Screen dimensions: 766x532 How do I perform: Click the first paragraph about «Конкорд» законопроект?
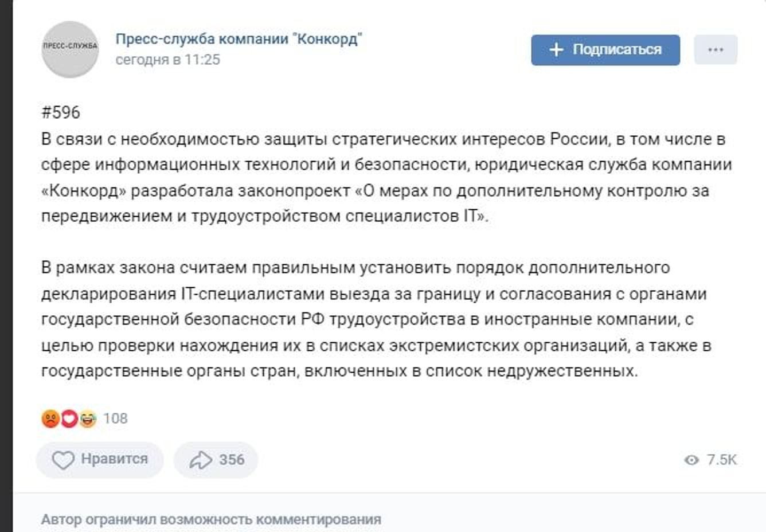click(x=378, y=178)
